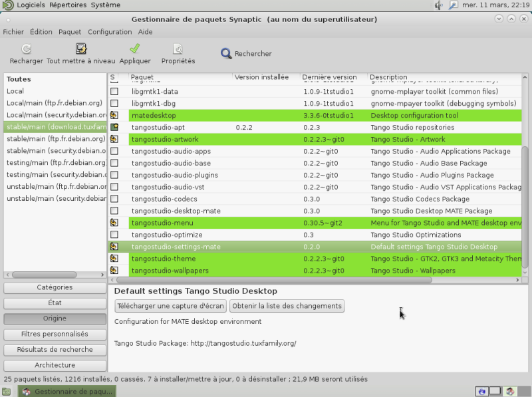Click the Origine filter button

click(x=55, y=319)
